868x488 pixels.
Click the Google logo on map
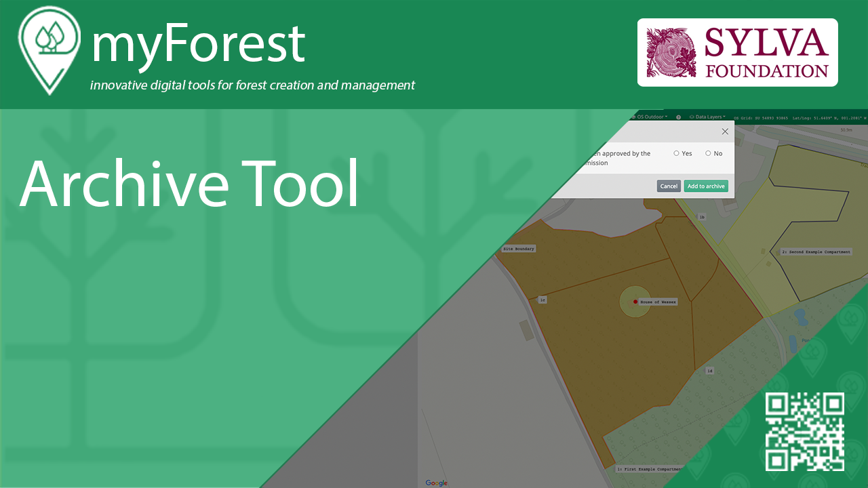pos(437,483)
